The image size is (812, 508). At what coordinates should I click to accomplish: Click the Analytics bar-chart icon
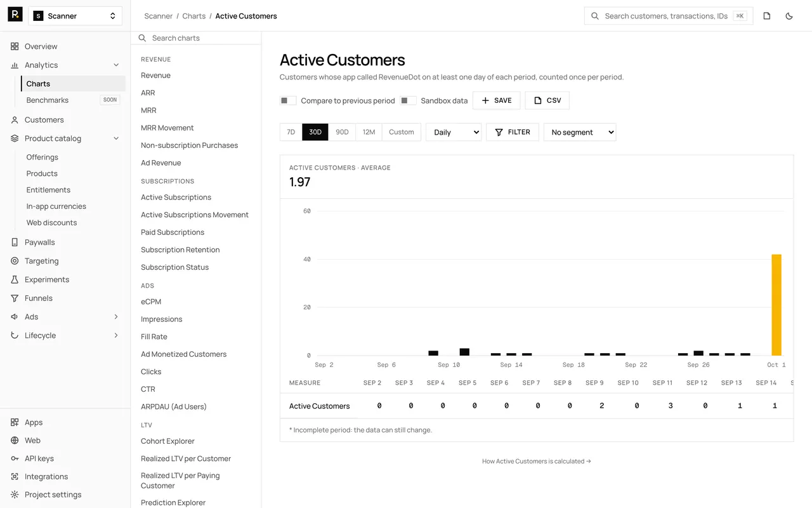click(x=15, y=65)
